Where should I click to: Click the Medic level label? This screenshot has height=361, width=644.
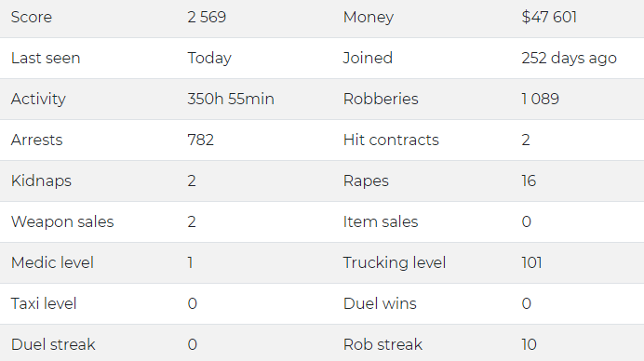tap(52, 263)
